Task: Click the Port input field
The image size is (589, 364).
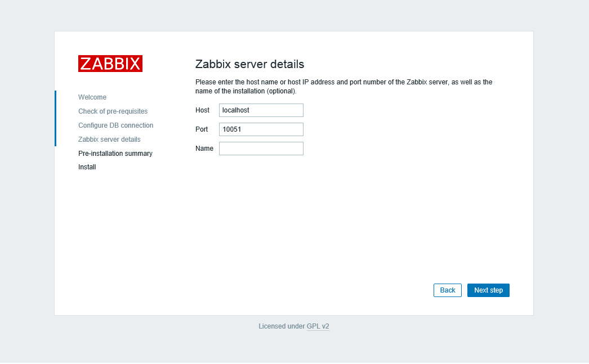Action: click(x=261, y=129)
